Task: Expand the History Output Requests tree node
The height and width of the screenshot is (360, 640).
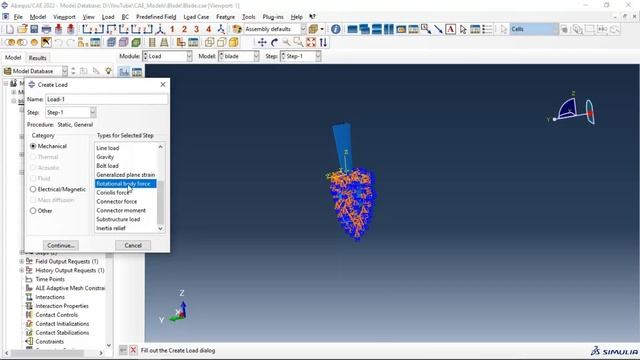Action: [22, 270]
